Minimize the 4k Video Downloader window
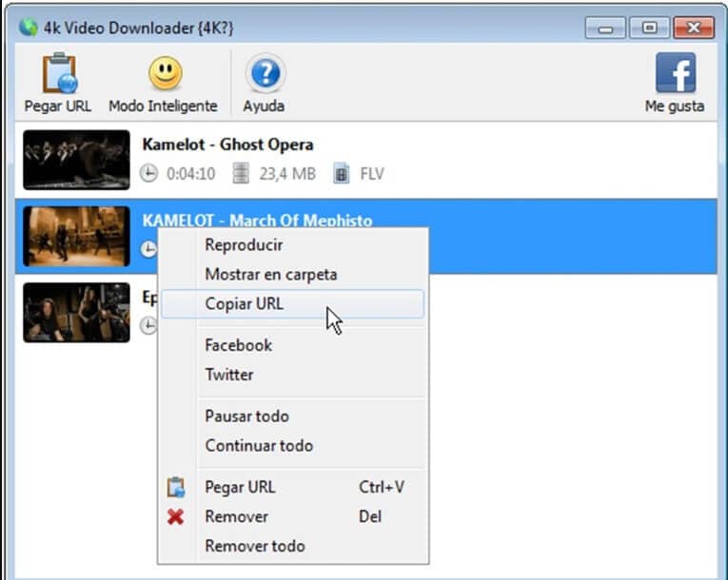 (x=605, y=28)
